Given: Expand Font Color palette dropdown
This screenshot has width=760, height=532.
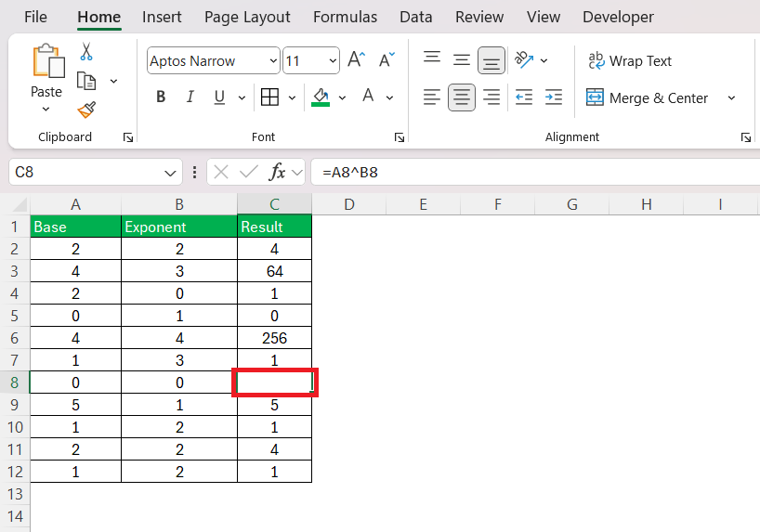Looking at the screenshot, I should tap(389, 97).
